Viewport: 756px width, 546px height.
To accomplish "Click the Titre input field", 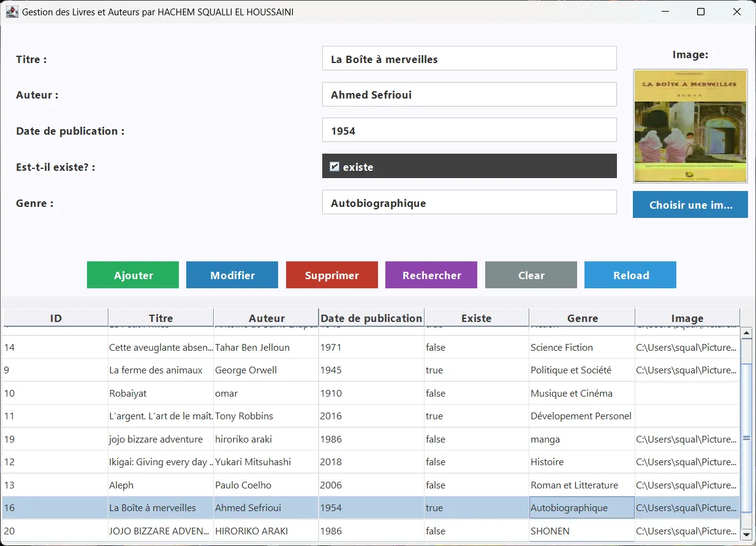I will [x=469, y=58].
